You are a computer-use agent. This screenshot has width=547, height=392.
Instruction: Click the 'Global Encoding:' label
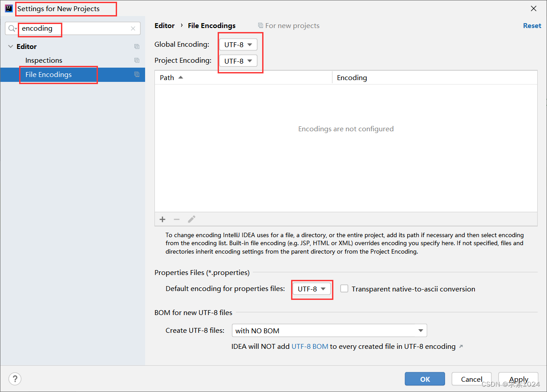pos(182,44)
